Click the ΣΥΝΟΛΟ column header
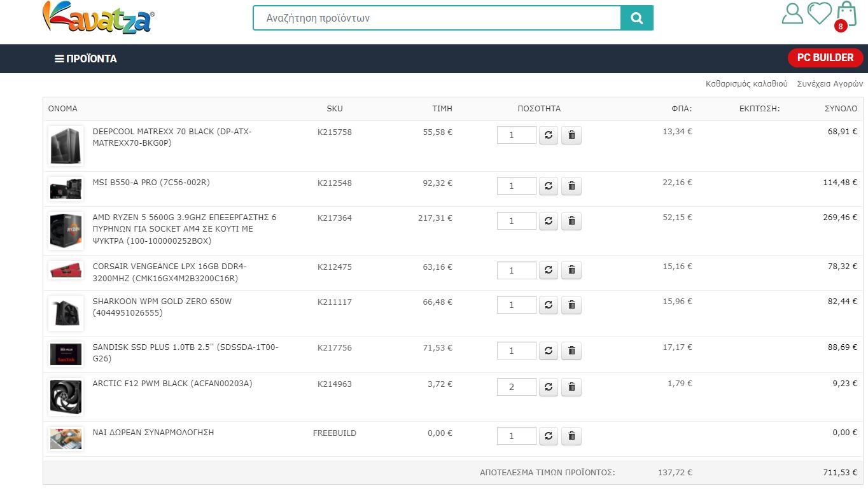This screenshot has width=868, height=495. pyautogui.click(x=841, y=109)
